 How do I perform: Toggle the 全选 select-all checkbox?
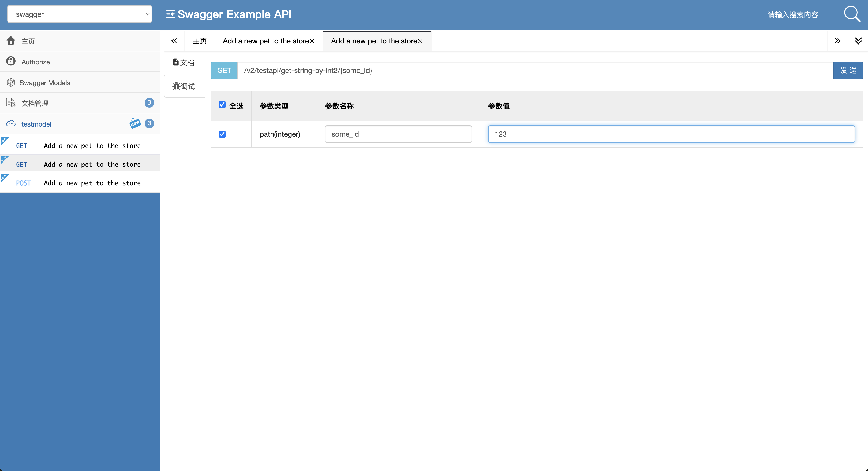tap(222, 105)
